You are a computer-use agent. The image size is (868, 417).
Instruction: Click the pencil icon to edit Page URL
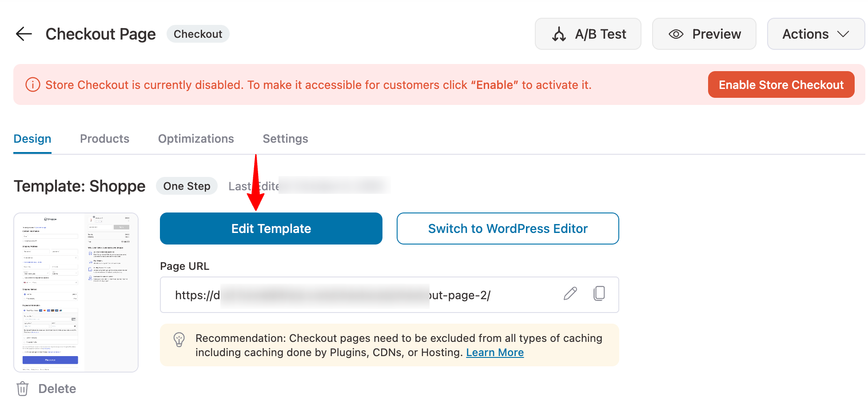tap(570, 294)
